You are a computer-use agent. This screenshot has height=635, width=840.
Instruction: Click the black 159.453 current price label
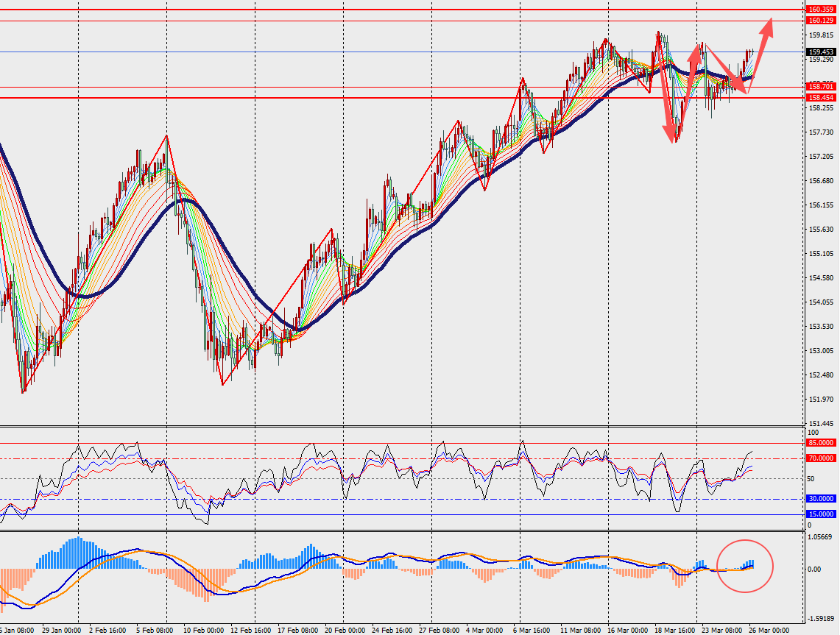tap(821, 52)
